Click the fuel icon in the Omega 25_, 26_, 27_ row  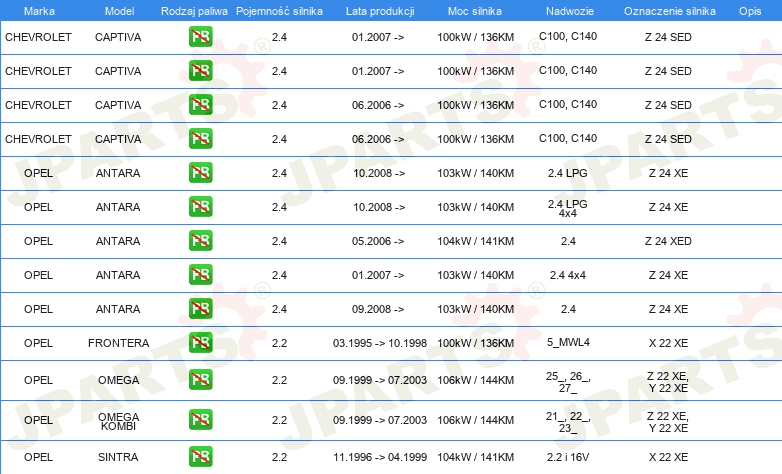pos(200,380)
